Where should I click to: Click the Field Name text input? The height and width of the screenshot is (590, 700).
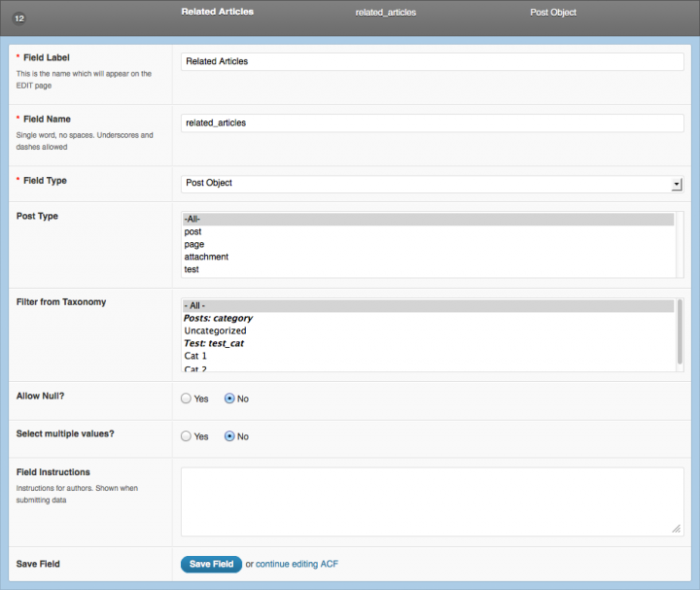pyautogui.click(x=432, y=122)
